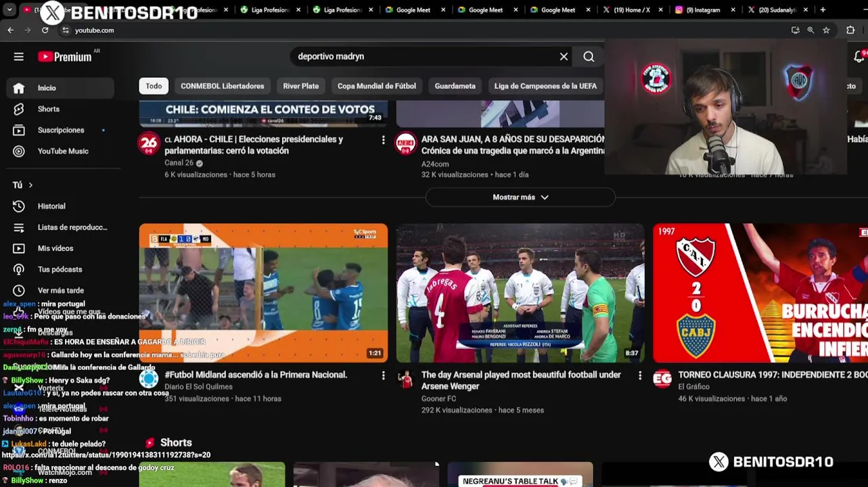Image resolution: width=868 pixels, height=487 pixels.
Task: Open YouTube Music in the sidebar
Action: point(60,151)
